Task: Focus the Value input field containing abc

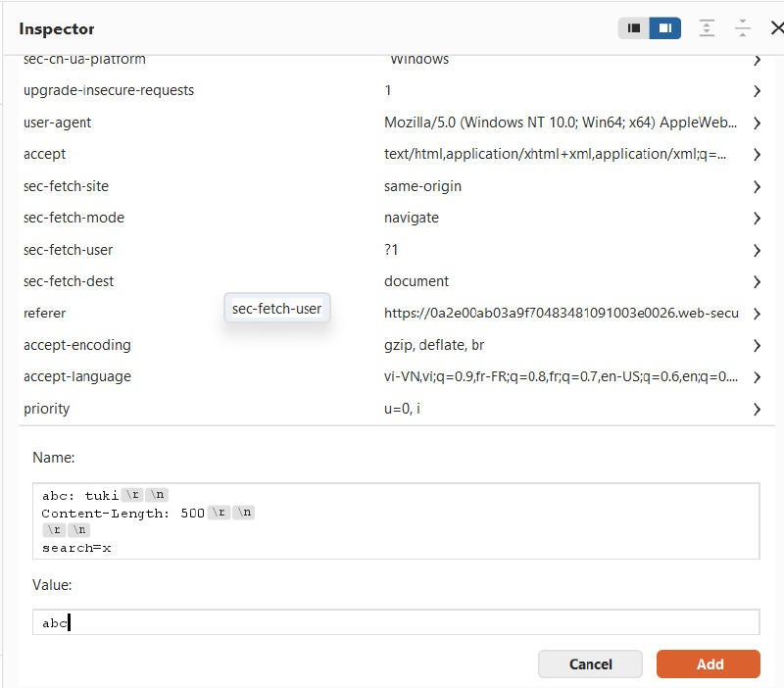Action: [x=396, y=622]
